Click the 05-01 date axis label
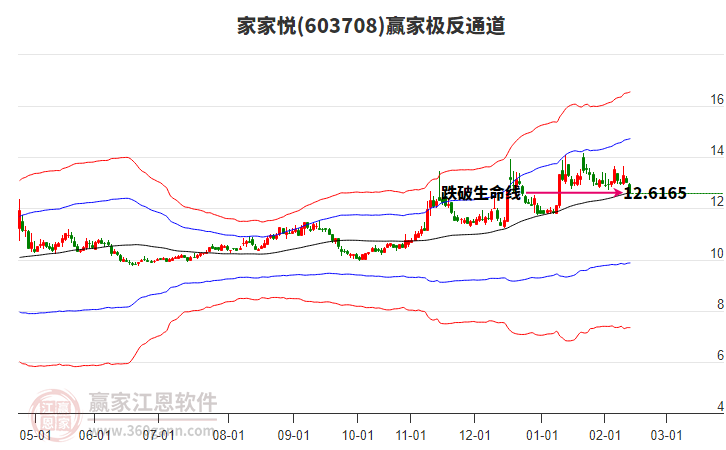Image resolution: width=726 pixels, height=450 pixels. (35, 435)
